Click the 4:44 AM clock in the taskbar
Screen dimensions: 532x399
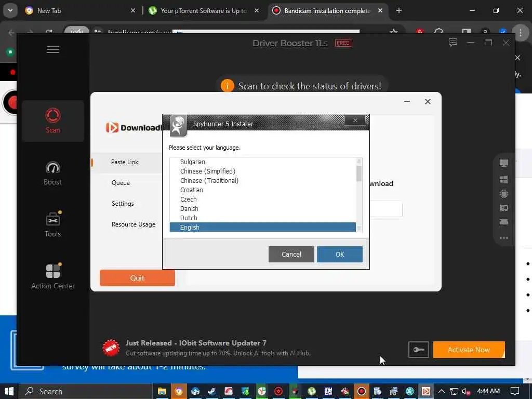[488, 391]
